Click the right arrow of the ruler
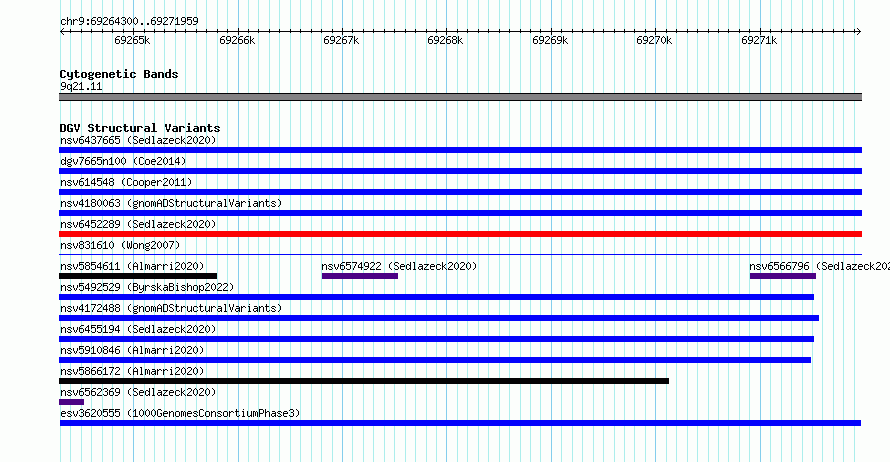Screen dimensions: 890x462 [x=859, y=31]
